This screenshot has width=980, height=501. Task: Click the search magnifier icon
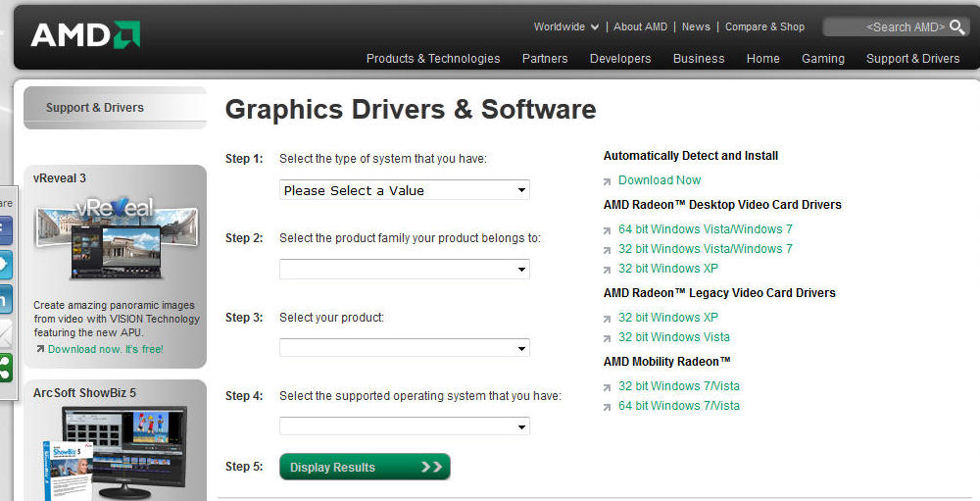click(x=956, y=26)
